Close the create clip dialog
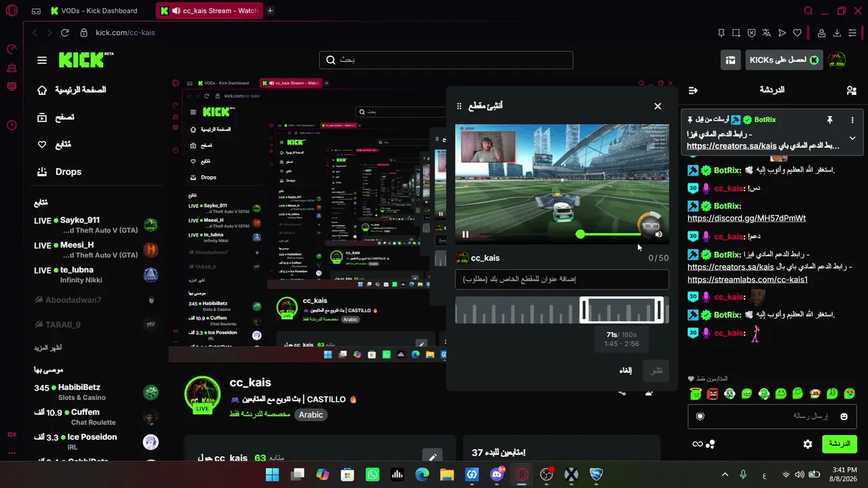868x488 pixels. point(657,106)
